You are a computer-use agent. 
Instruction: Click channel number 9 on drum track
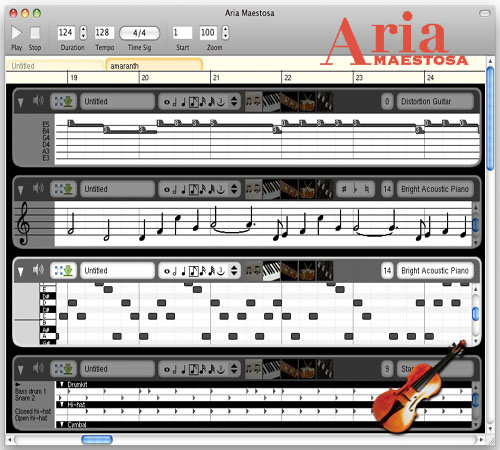387,369
